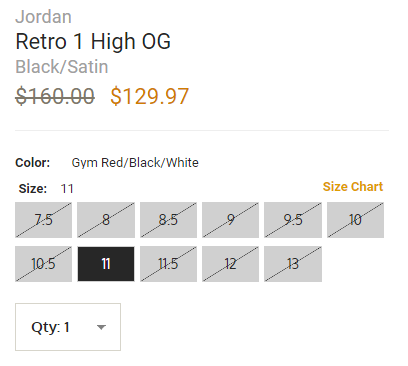Image resolution: width=408 pixels, height=366 pixels.
Task: Expand the Qty: 1 quantity dropdown
Action: pos(68,327)
